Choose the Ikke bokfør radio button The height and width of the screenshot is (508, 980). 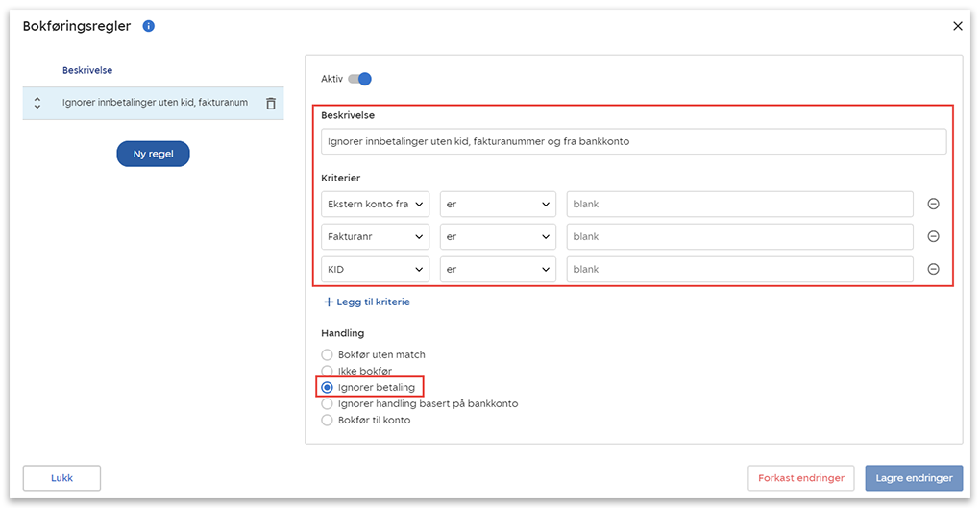[x=328, y=371]
